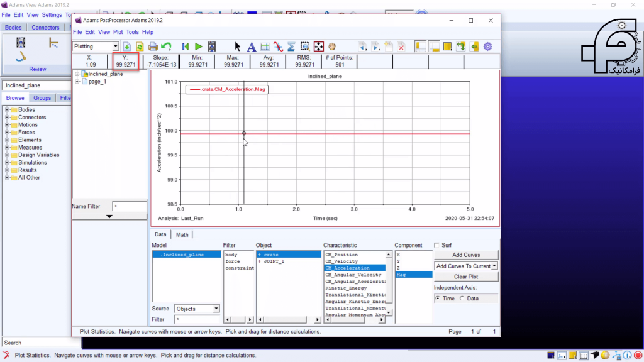Click the Filter input below Source
644x362 pixels.
point(197,319)
